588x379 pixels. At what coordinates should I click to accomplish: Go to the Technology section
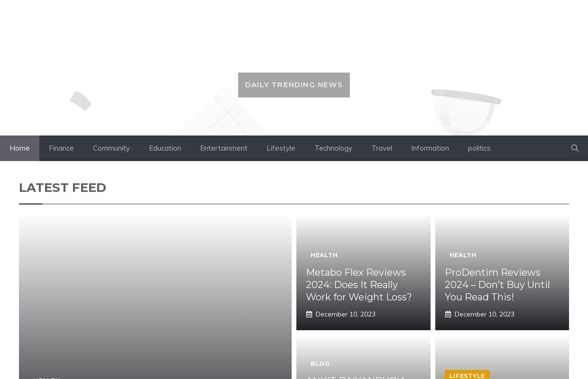(333, 148)
